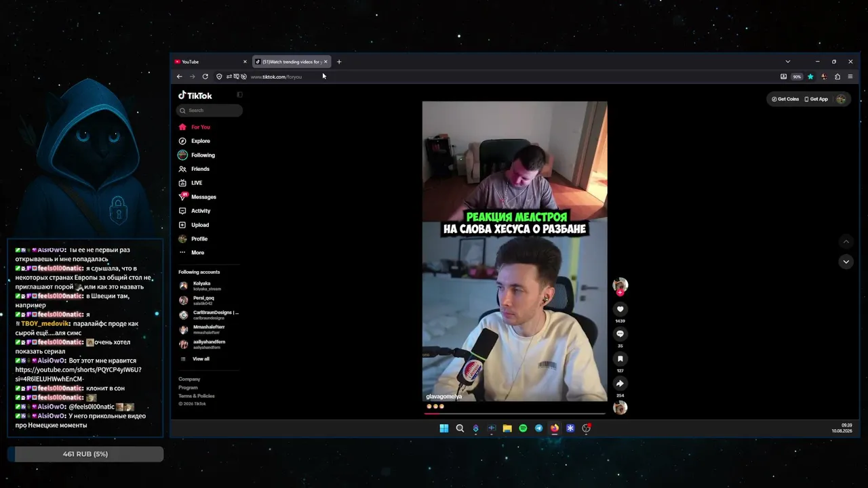The height and width of the screenshot is (488, 868).
Task: Go to the next video
Action: tap(846, 262)
